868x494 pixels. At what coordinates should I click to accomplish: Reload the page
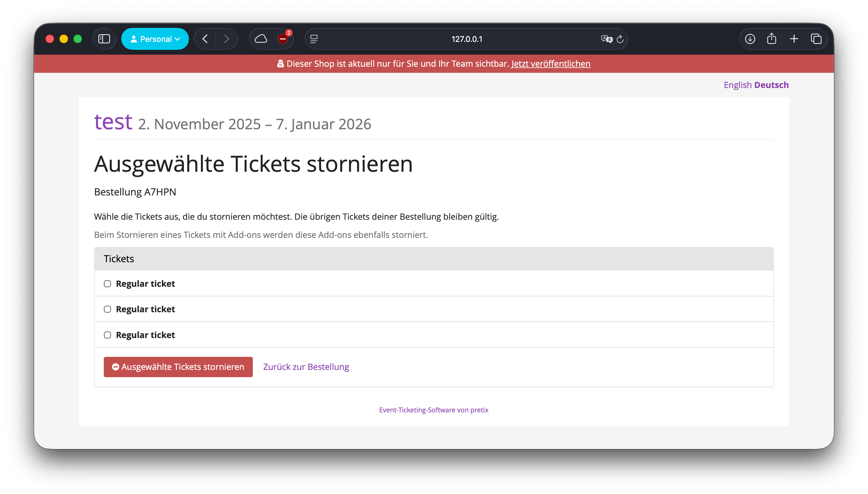(620, 39)
